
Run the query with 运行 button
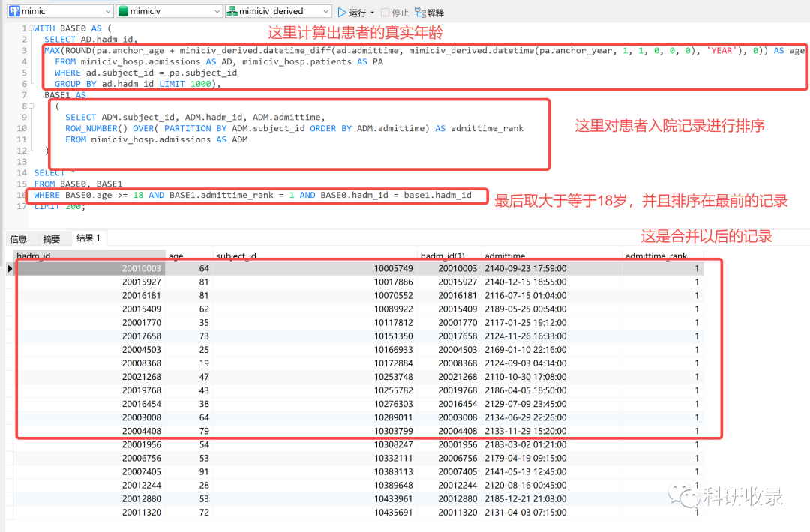[352, 13]
